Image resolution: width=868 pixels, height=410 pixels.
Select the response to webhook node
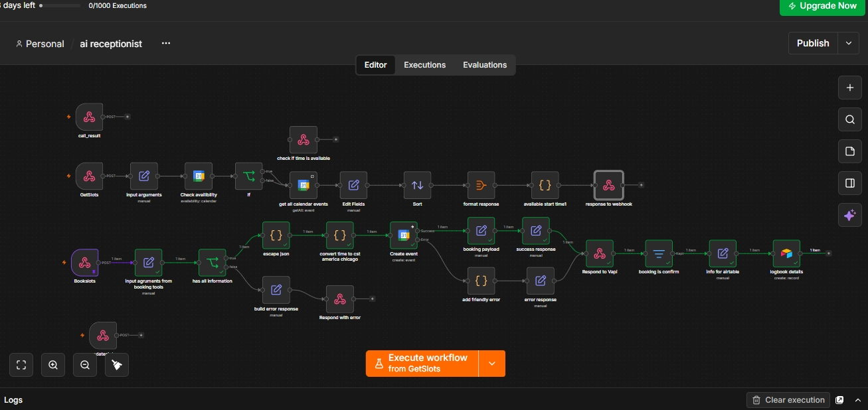tap(609, 185)
